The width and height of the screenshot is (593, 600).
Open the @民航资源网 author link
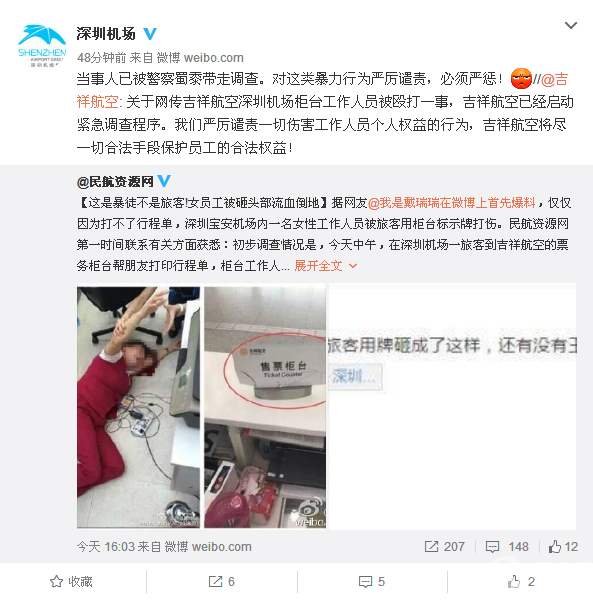pos(115,181)
